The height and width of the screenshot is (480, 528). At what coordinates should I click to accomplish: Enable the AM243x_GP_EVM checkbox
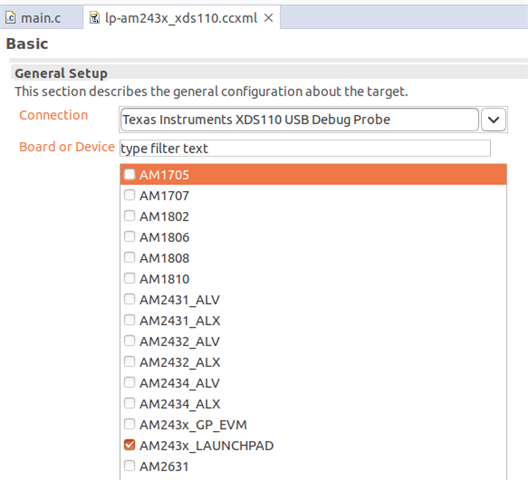click(130, 424)
